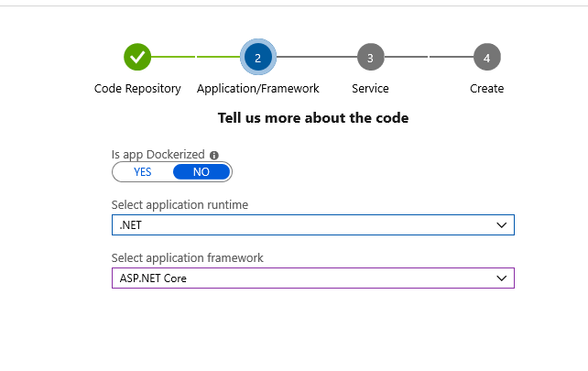The height and width of the screenshot is (371, 588).
Task: Select the step 4 circle icon
Action: pos(486,58)
